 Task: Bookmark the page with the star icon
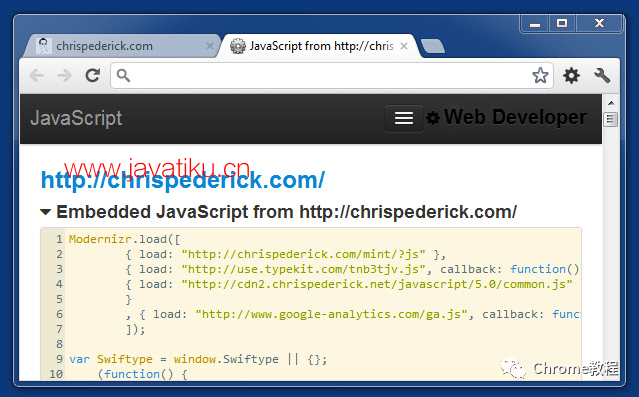[540, 75]
